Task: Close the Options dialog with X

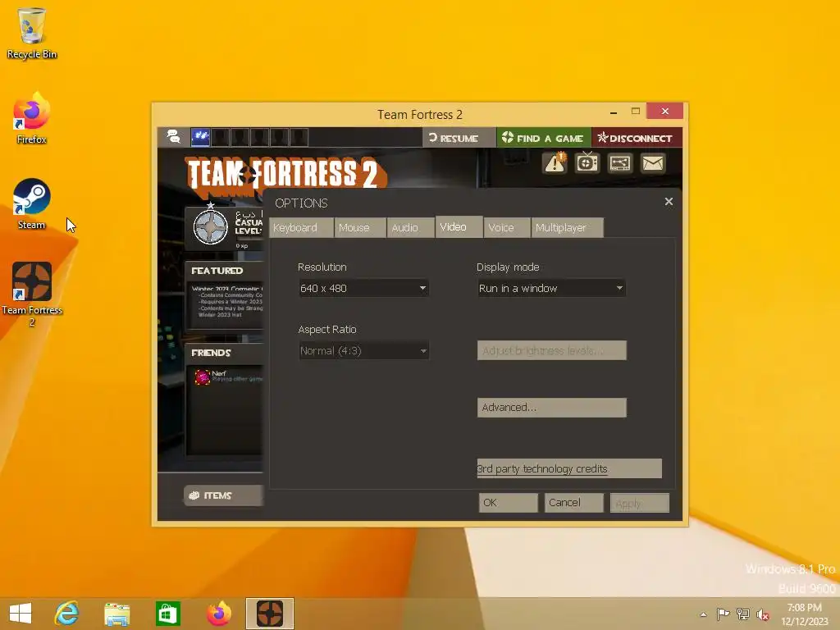Action: tap(669, 202)
